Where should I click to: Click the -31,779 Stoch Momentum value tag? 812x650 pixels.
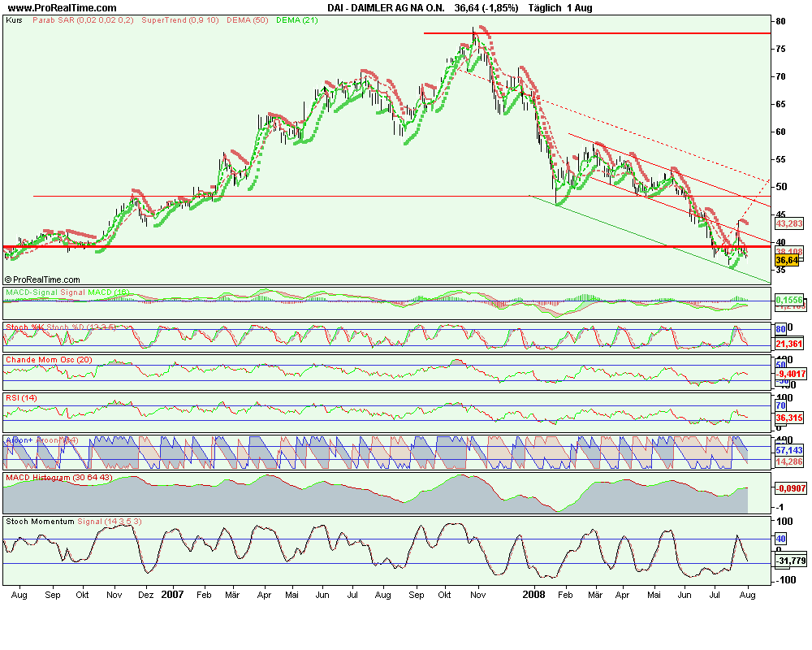790,561
